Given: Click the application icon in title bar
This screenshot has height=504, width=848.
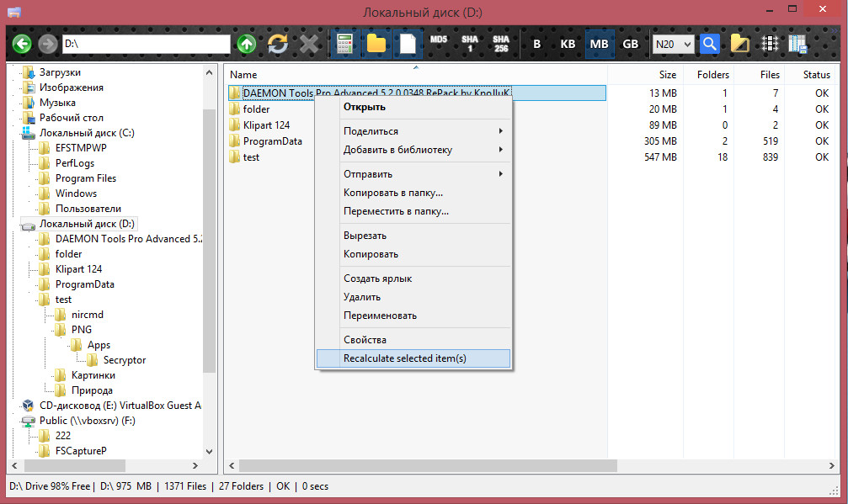Looking at the screenshot, I should click(14, 12).
